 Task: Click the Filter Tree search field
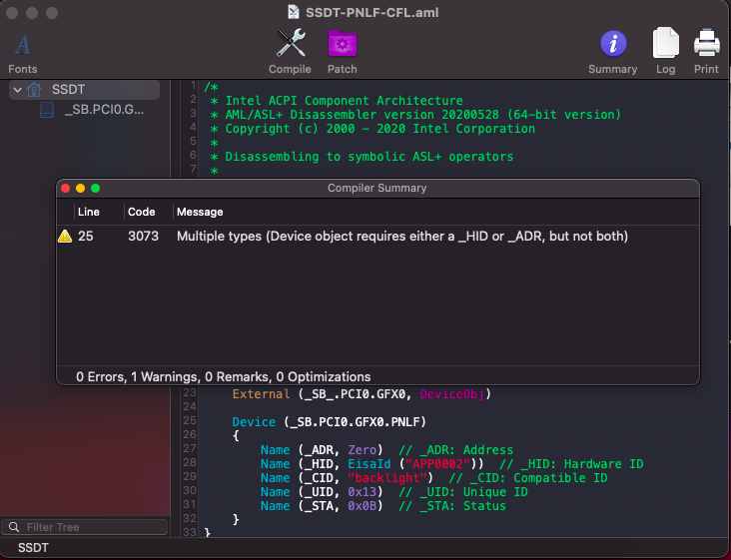point(85,527)
